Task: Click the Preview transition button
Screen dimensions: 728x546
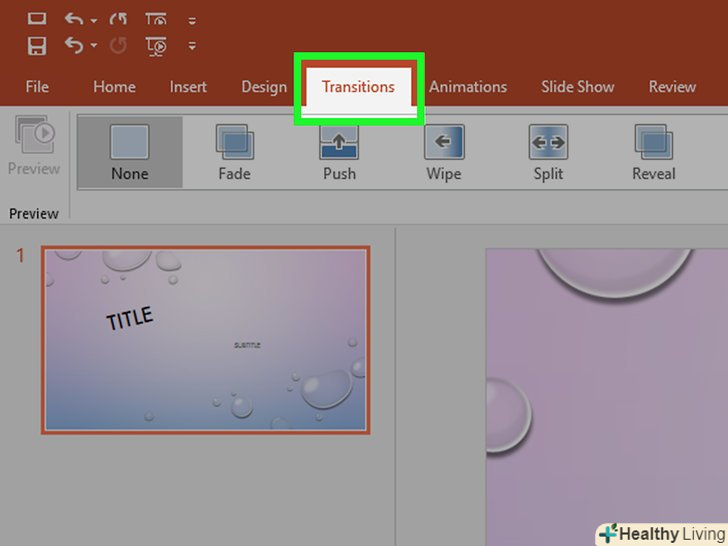Action: coord(34,146)
